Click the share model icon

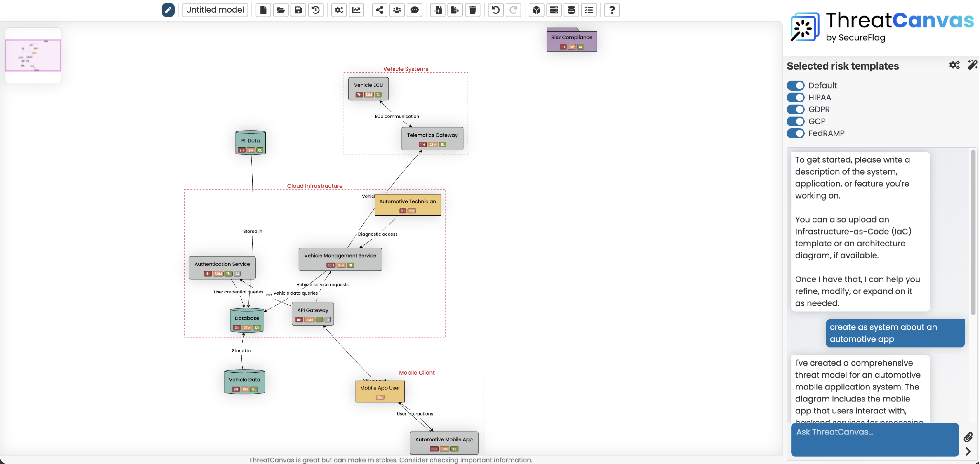(x=379, y=10)
